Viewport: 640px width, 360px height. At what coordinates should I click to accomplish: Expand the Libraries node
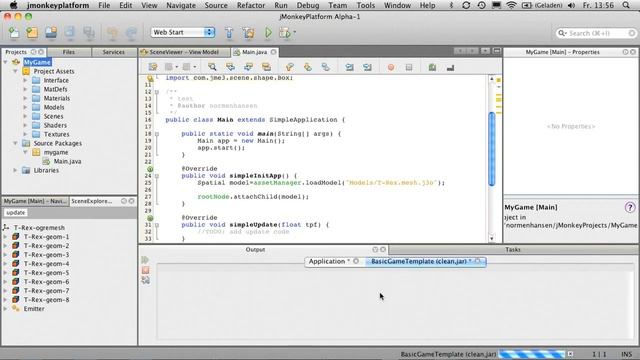(x=16, y=170)
